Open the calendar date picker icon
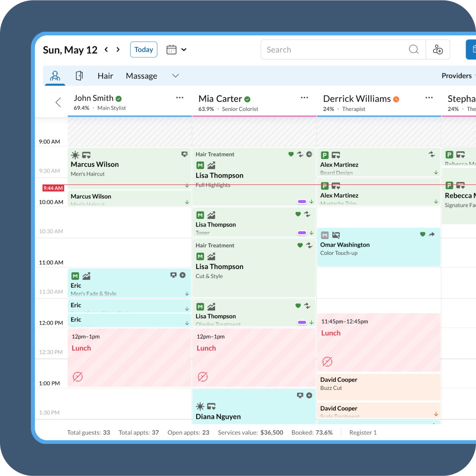476x476 pixels. click(172, 50)
